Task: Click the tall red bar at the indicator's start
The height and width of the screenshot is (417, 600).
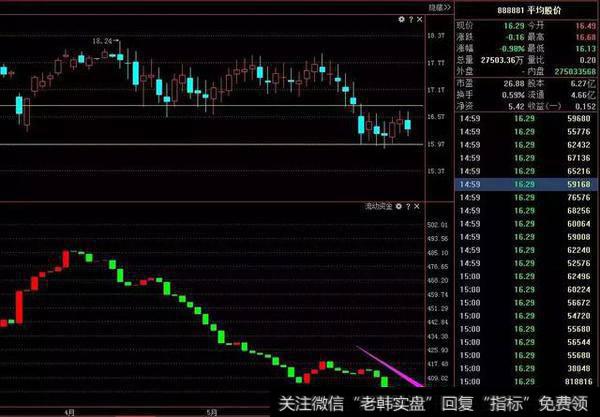Action: coord(19,308)
